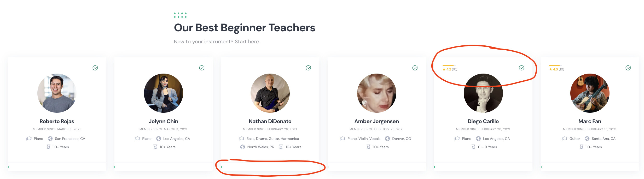Viewport: 644px width, 179px height.
Task: Select Amber Jorgensen's profile photo
Action: (377, 93)
